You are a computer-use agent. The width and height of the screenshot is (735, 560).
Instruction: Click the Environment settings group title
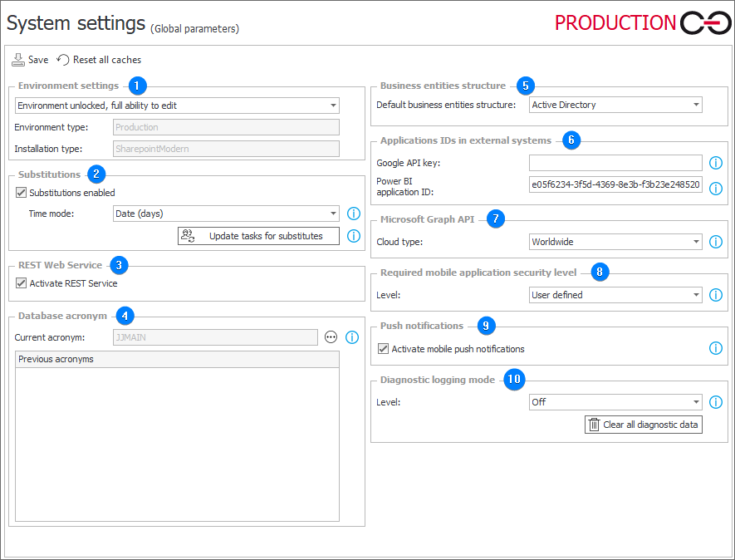click(x=68, y=86)
